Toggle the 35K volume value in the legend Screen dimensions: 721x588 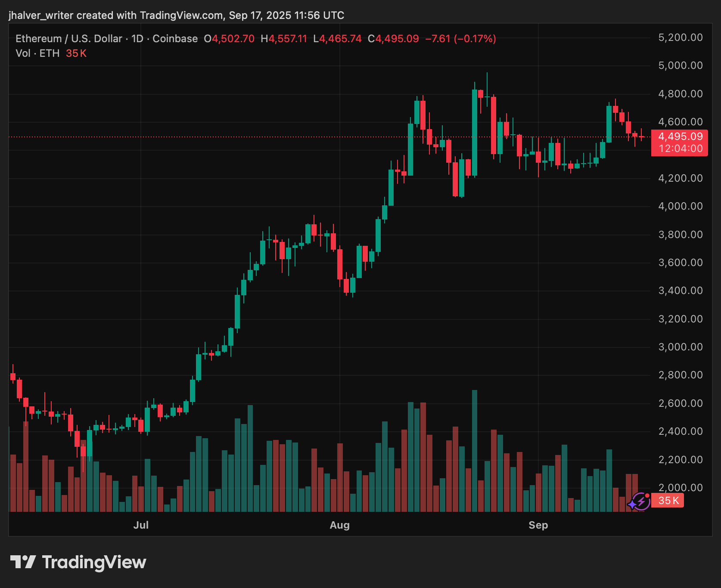pos(75,53)
